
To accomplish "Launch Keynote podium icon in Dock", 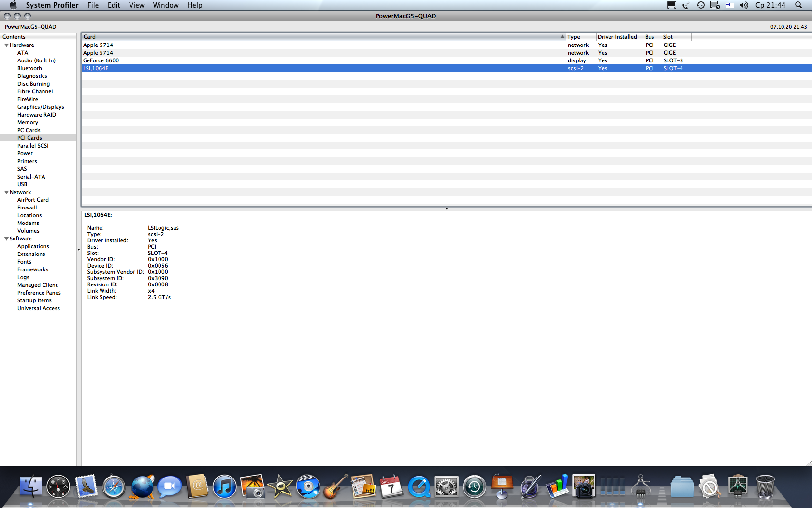I will 502,487.
